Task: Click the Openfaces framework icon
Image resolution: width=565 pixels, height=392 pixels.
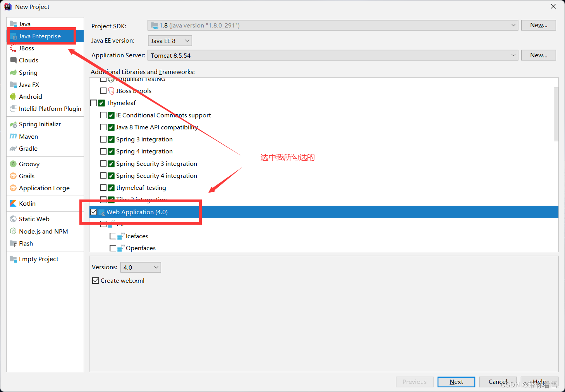Action: coord(121,248)
